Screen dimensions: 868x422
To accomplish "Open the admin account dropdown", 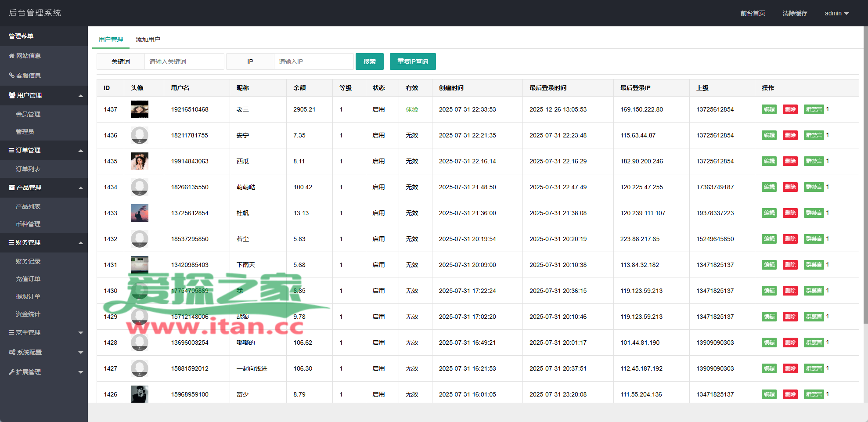I will (836, 13).
